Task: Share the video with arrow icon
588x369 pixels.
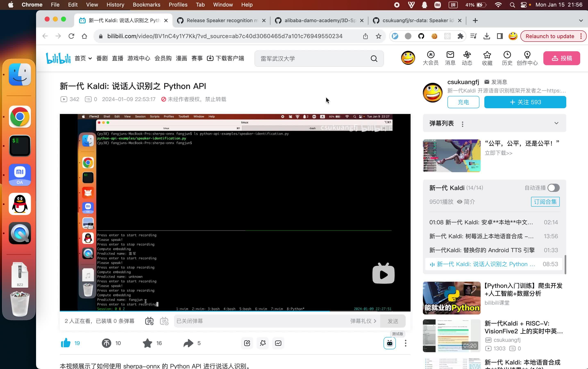Action: [x=188, y=343]
